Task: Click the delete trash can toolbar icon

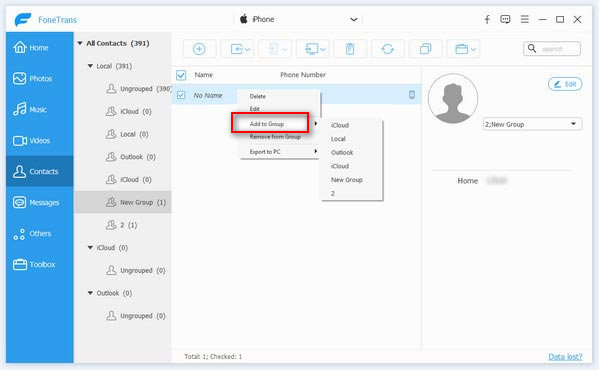Action: click(x=350, y=49)
